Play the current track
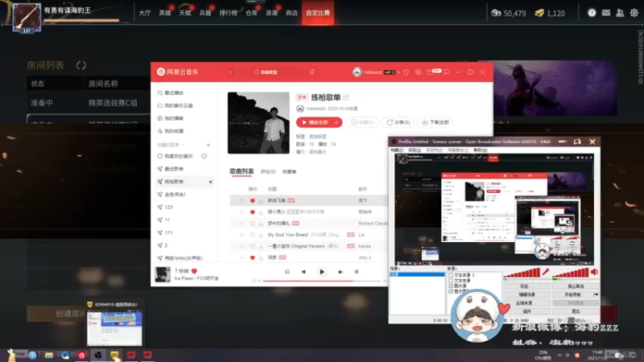This screenshot has height=362, width=644. point(322,272)
